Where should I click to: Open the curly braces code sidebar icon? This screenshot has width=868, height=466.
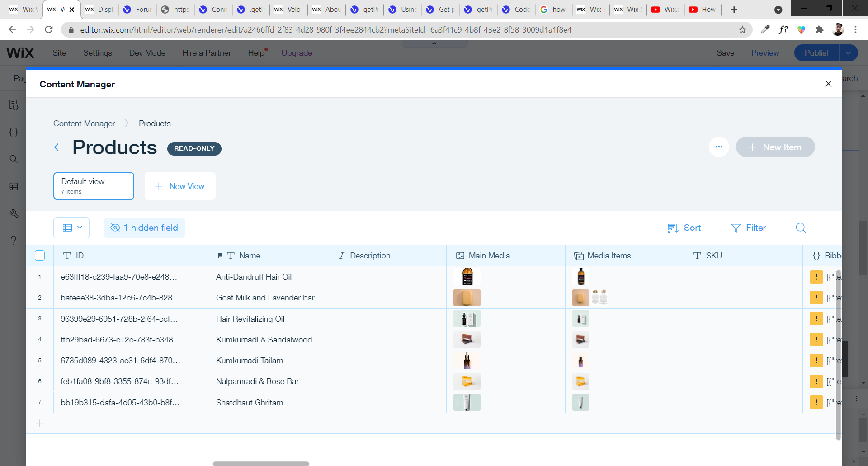pos(14,132)
